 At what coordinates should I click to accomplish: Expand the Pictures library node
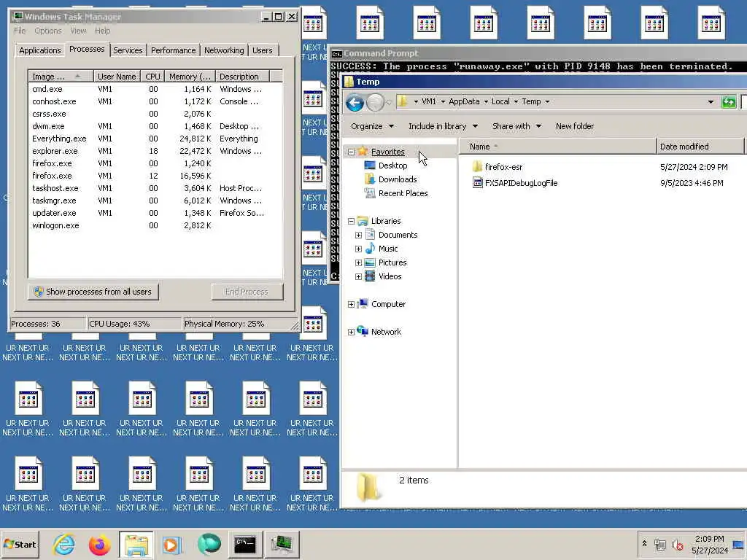pyautogui.click(x=358, y=262)
